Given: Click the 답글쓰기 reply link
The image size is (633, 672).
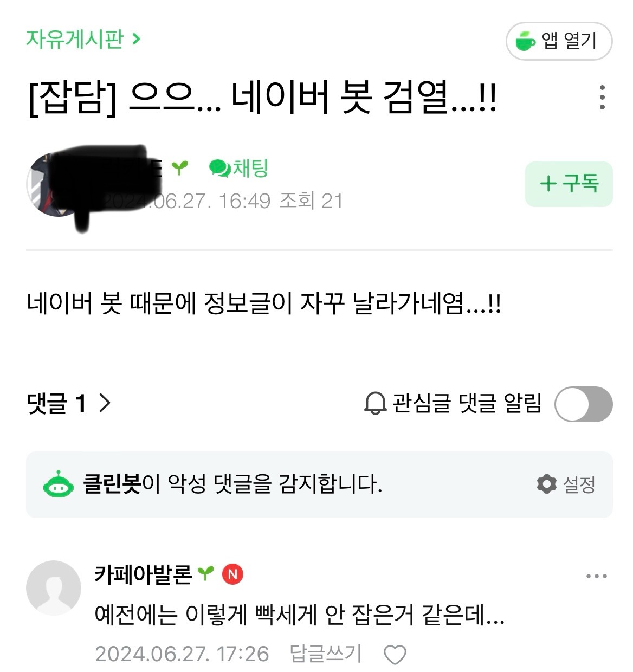Looking at the screenshot, I should tap(325, 654).
